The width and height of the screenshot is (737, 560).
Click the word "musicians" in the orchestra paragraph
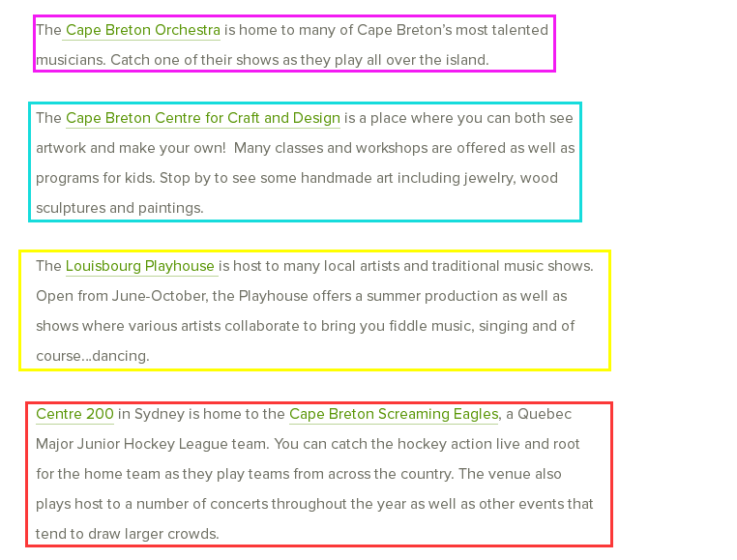coord(70,60)
